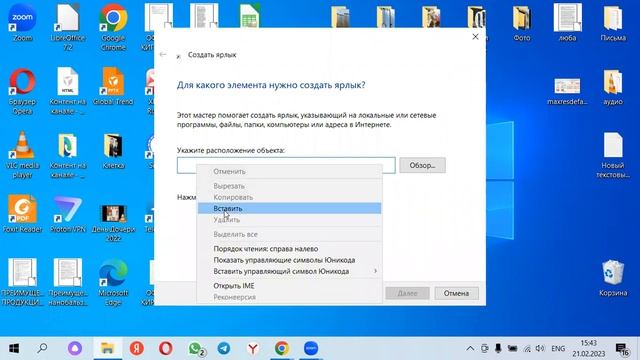This screenshot has width=640, height=360.
Task: Choose Вставить in context menu
Action: (x=289, y=208)
